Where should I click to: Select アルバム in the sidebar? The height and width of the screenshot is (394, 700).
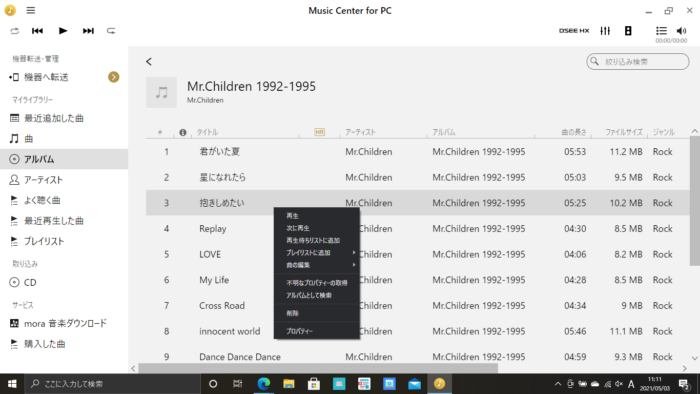[64, 159]
